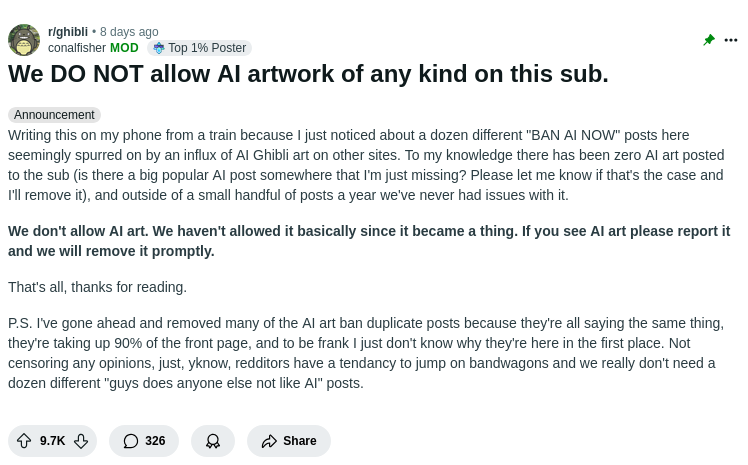Open the r/ghibli subreddit avatar

tap(24, 40)
